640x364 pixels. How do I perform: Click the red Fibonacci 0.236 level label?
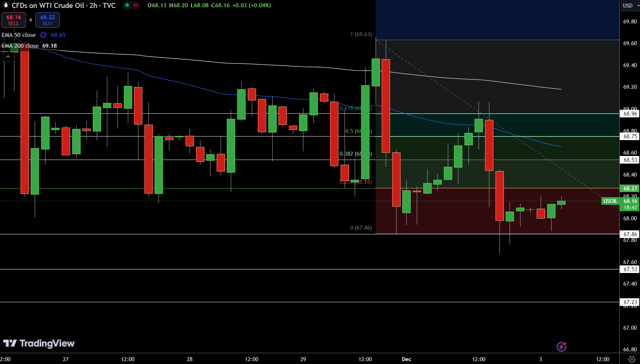(x=355, y=182)
